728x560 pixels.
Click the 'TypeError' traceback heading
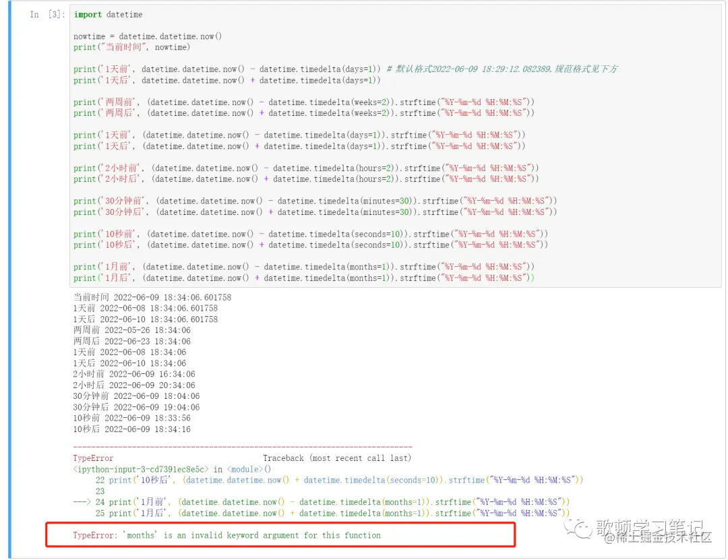click(93, 458)
